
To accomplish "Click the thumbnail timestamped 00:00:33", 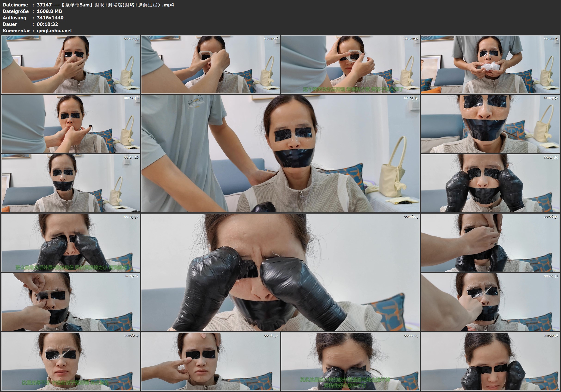I will [71, 64].
